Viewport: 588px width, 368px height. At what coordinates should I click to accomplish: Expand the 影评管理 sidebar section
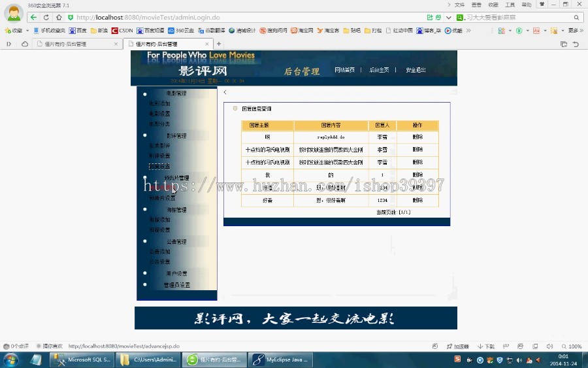[x=176, y=136]
